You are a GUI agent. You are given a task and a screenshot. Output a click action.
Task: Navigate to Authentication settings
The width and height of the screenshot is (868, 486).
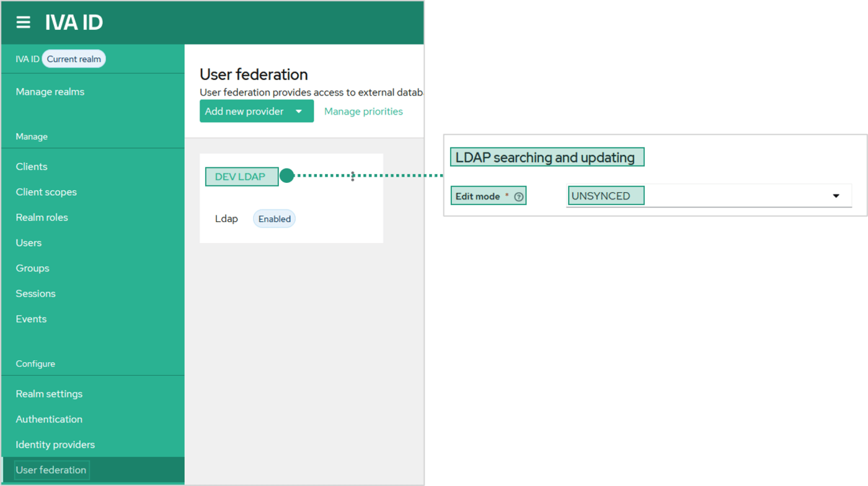coord(49,420)
